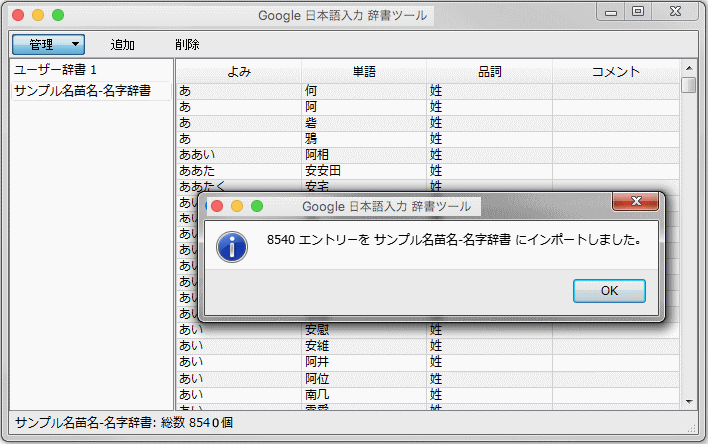
Task: Select the word cell 南几
Action: click(364, 395)
